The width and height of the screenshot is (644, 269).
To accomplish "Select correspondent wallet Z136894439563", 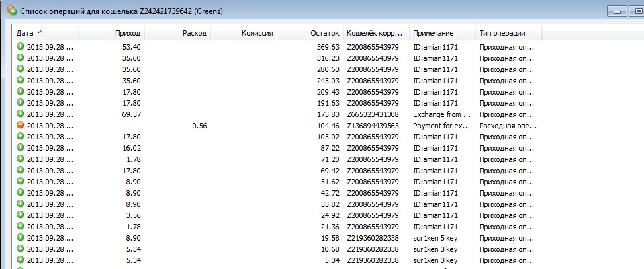I will 373,126.
